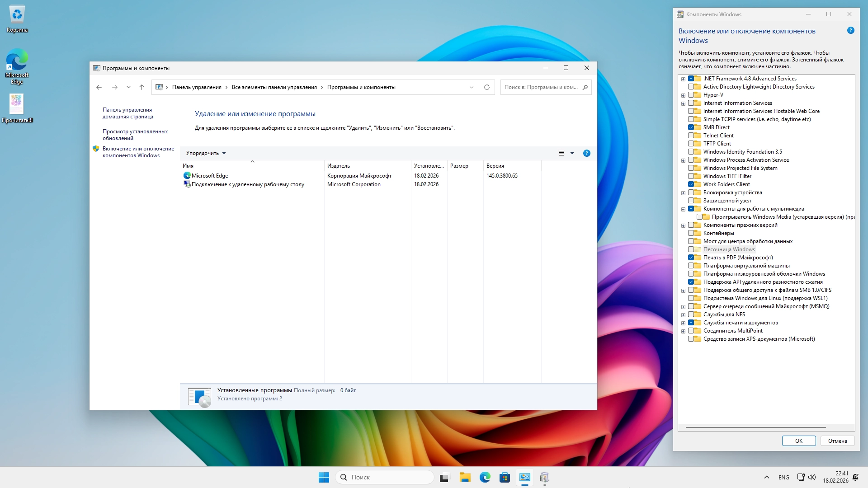Image resolution: width=868 pixels, height=488 pixels.
Task: Enable the Hyper-V checkbox
Action: (691, 95)
